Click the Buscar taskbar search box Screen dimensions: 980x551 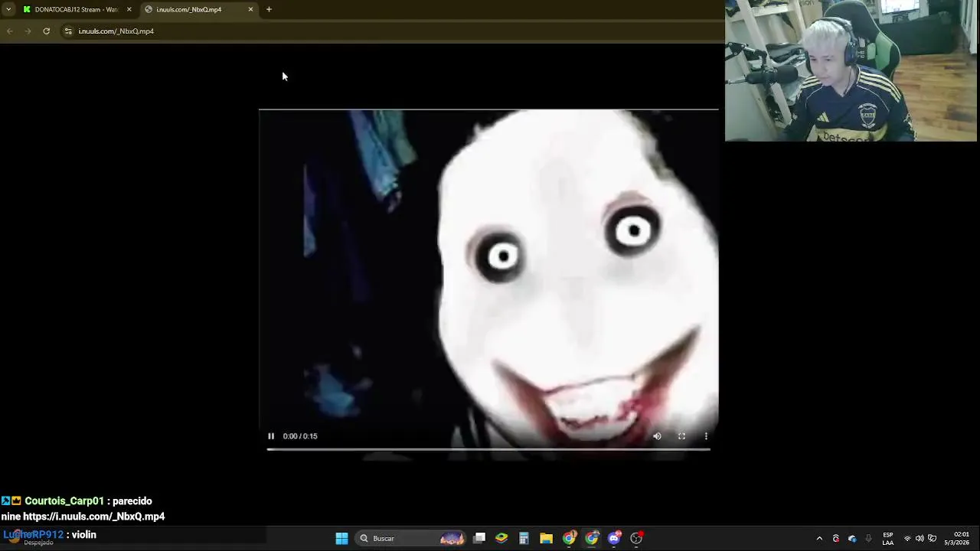click(x=411, y=539)
